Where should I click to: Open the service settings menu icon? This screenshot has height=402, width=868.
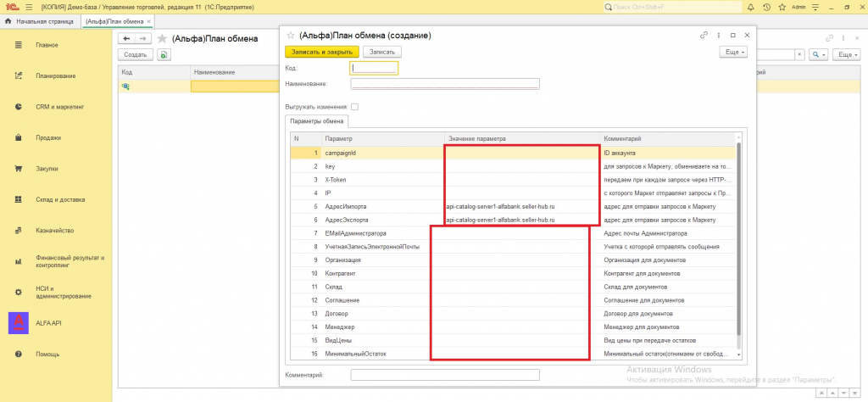pos(815,7)
